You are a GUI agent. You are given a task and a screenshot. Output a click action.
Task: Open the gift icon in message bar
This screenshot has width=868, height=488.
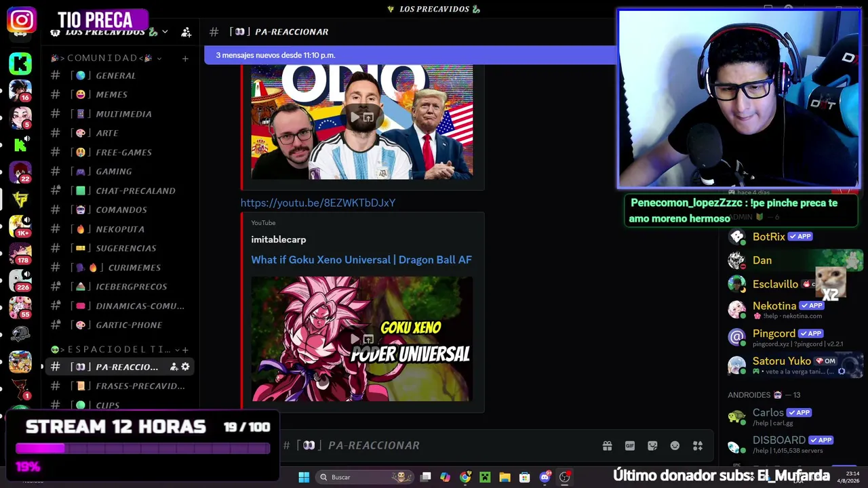coord(607,445)
